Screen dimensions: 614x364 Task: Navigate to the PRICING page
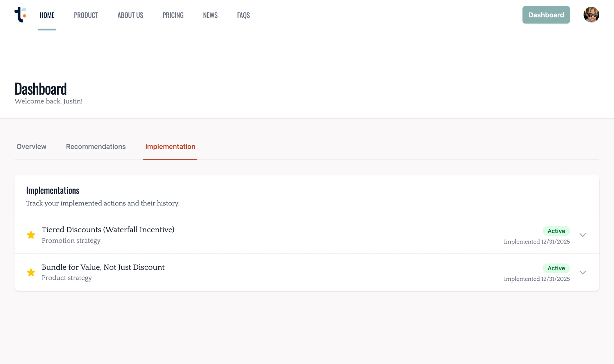pyautogui.click(x=173, y=15)
